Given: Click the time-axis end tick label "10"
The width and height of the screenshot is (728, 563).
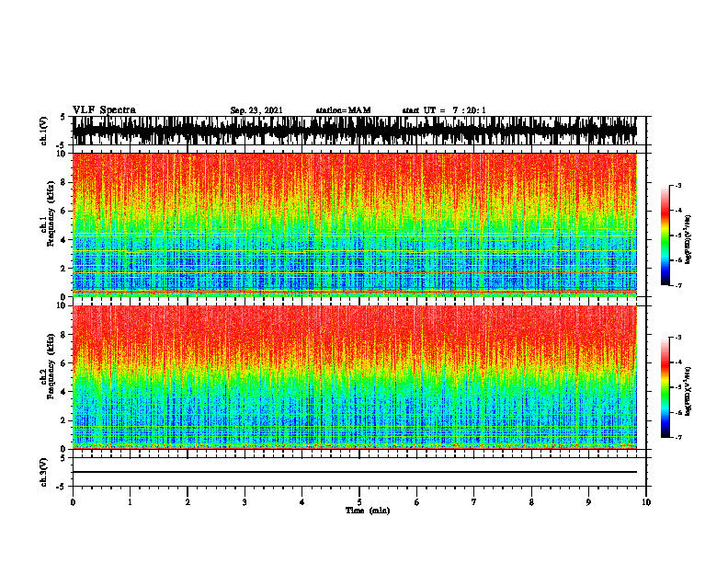Looking at the screenshot, I should tap(646, 502).
